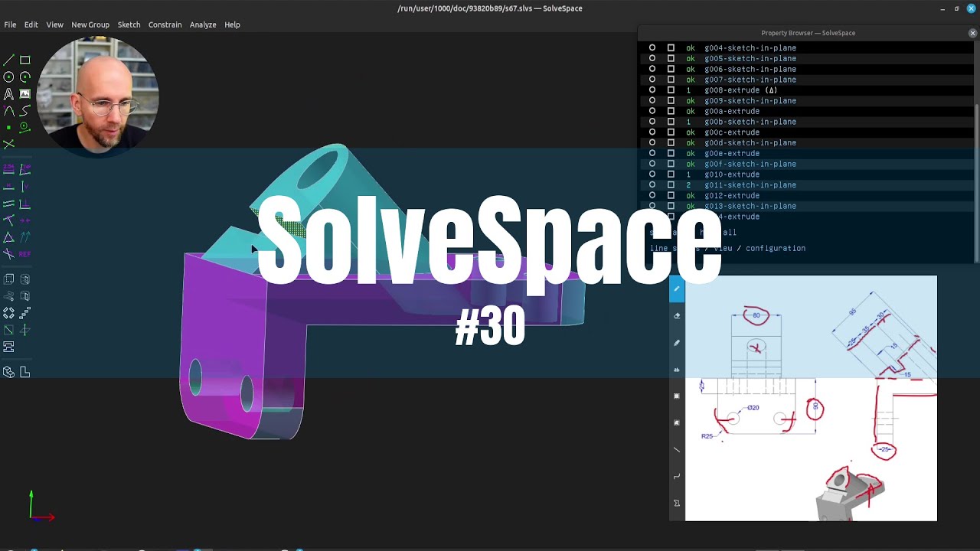Create a new Revolve group
This screenshot has width=980, height=551.
pyautogui.click(x=24, y=296)
